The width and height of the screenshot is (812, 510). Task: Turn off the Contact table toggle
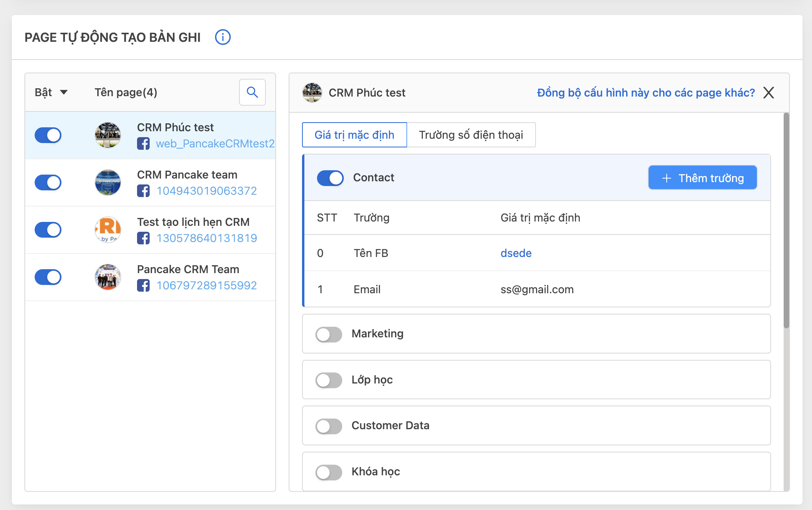pyautogui.click(x=330, y=178)
